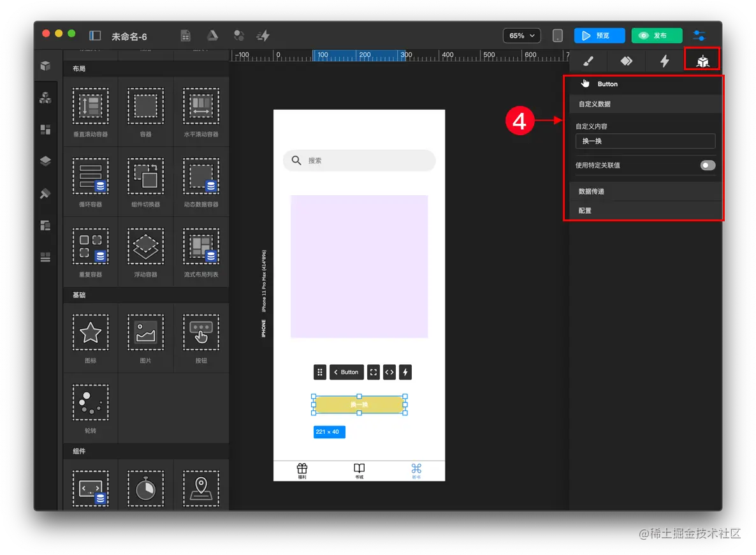Viewport: 756px width, 555px height.
Task: Click the triangle shape icon in title bar
Action: [x=212, y=36]
